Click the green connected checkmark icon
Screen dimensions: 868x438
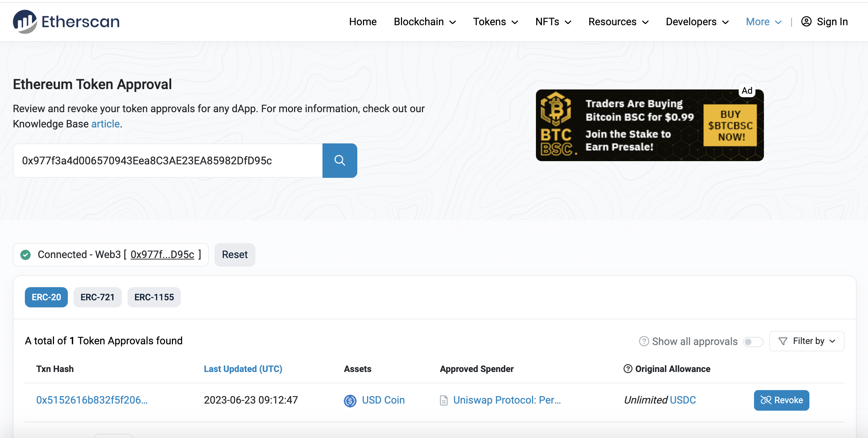[25, 254]
